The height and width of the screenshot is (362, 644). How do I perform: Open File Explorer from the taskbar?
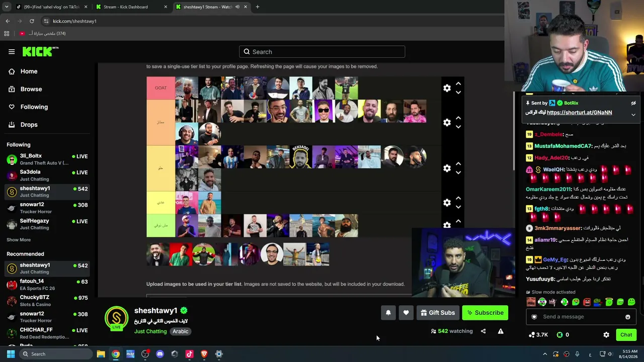click(x=101, y=354)
